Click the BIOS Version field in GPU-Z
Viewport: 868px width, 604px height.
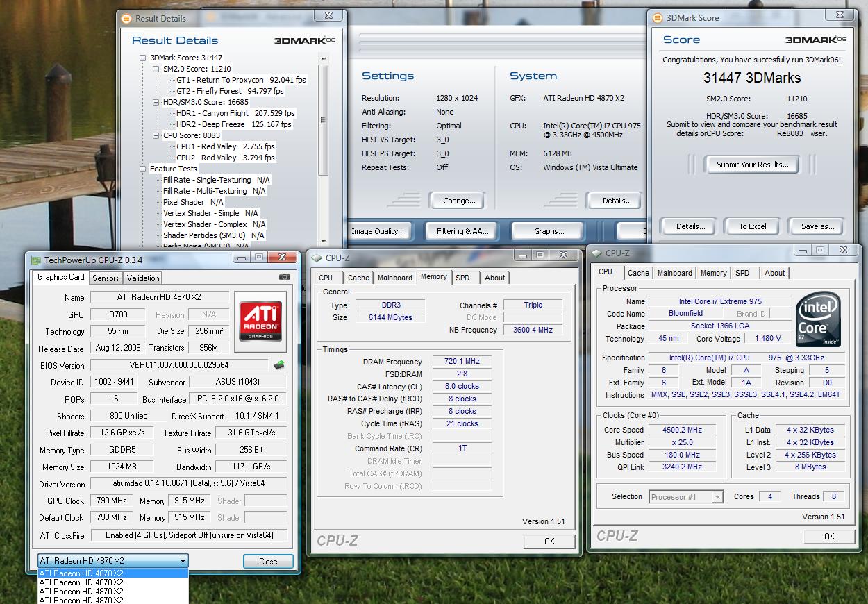click(x=179, y=365)
